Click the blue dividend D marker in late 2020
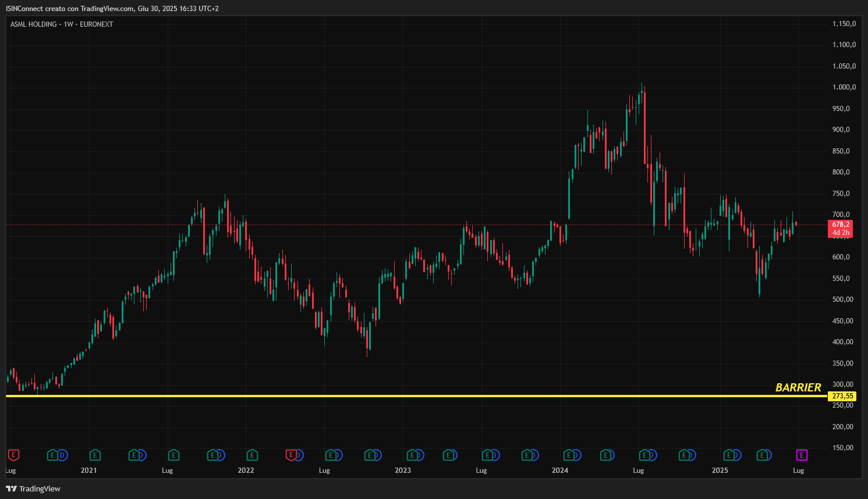 [62, 455]
